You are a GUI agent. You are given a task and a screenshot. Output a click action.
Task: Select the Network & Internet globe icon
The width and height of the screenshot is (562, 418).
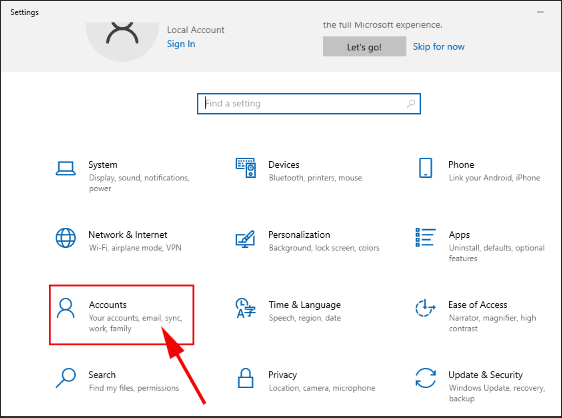click(66, 238)
